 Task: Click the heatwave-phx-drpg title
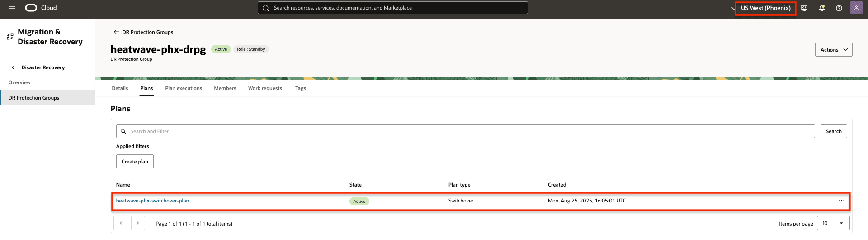pyautogui.click(x=158, y=49)
